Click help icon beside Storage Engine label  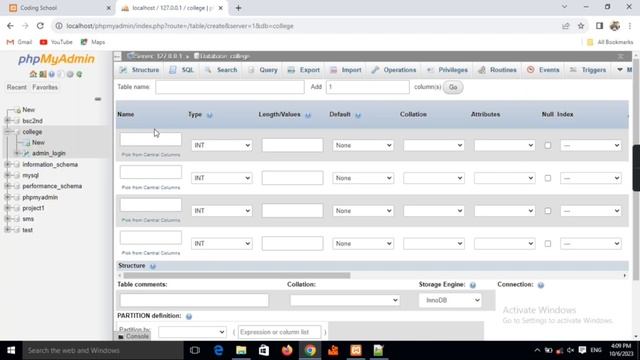473,285
